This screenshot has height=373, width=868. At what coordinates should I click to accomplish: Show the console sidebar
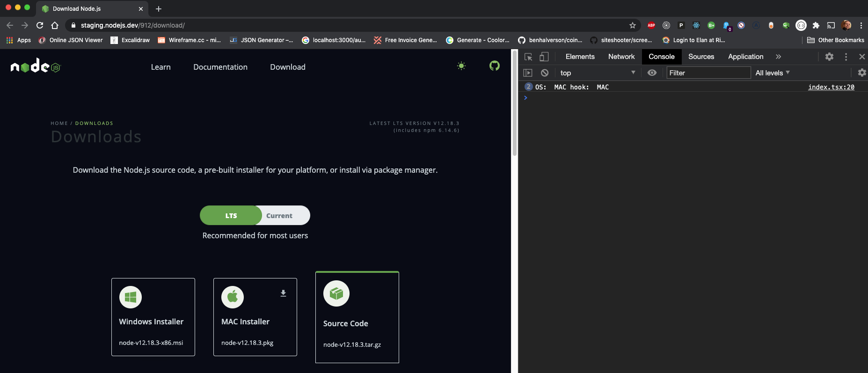tap(528, 73)
